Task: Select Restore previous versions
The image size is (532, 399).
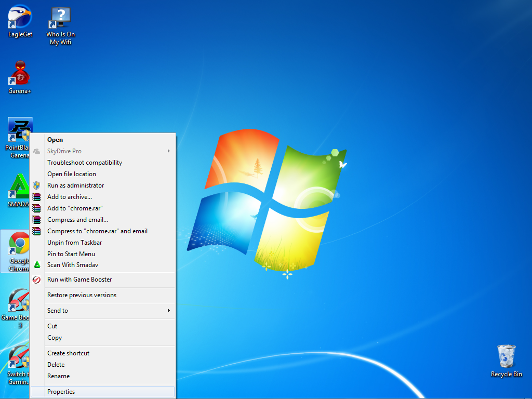Action: point(103,295)
